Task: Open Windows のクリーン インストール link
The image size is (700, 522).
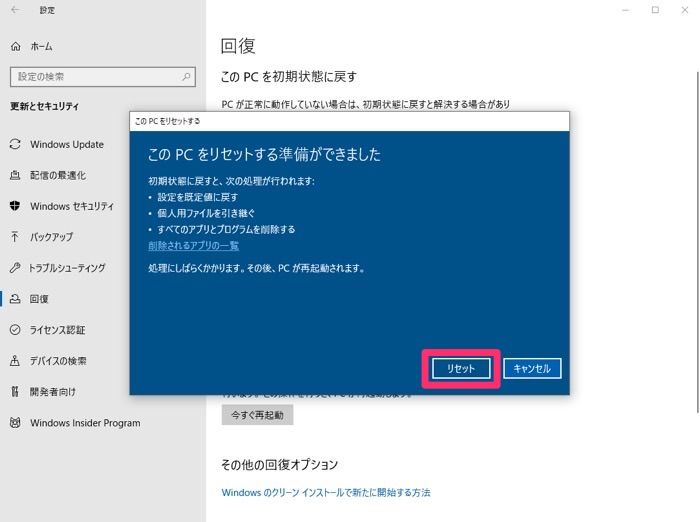Action: pyautogui.click(x=326, y=492)
